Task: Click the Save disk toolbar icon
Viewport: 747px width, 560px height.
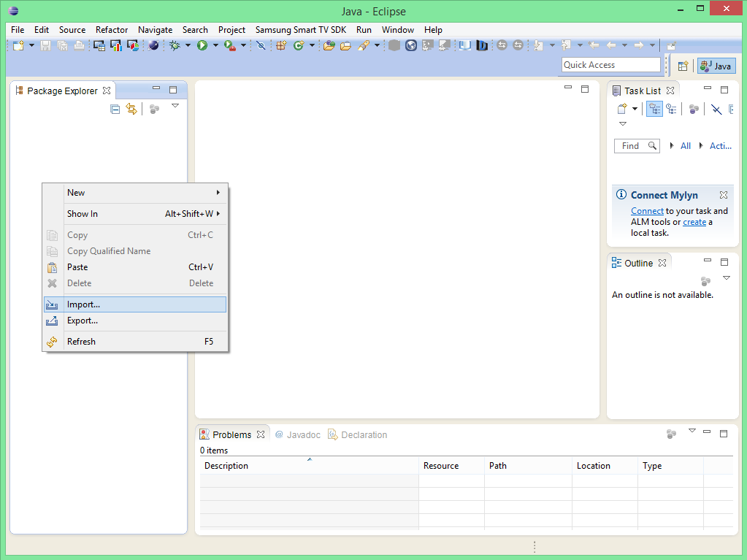Action: coord(46,46)
